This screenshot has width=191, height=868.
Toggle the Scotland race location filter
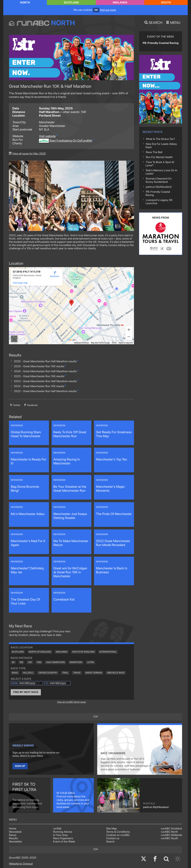(x=18, y=652)
